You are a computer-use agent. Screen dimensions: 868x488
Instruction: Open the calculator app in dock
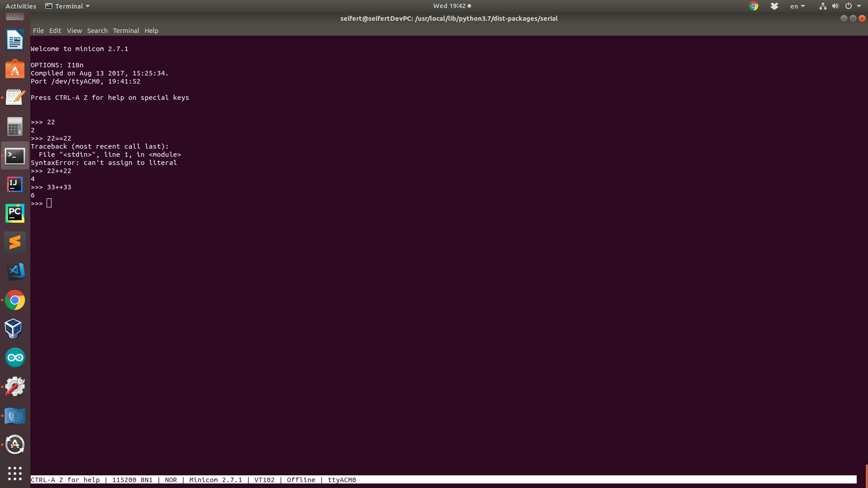click(15, 127)
